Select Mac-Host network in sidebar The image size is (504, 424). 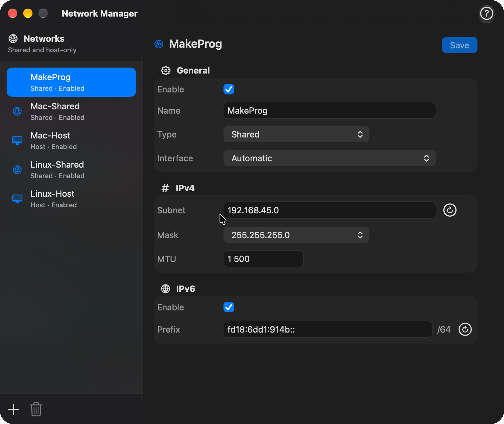[71, 140]
